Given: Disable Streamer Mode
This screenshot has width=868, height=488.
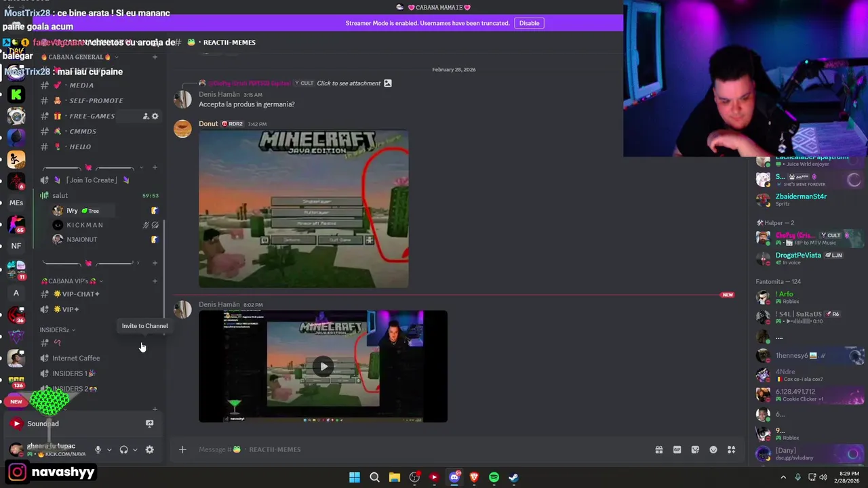Looking at the screenshot, I should [529, 23].
